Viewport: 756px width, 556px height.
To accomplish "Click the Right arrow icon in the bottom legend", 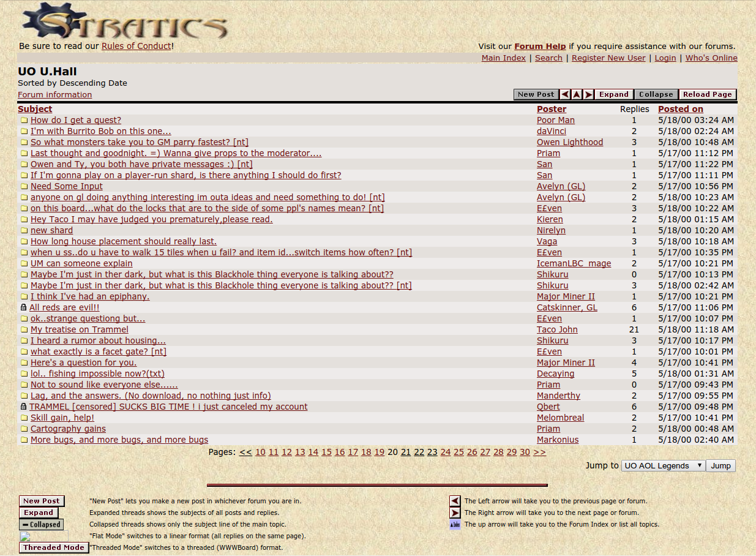I will click(x=455, y=513).
